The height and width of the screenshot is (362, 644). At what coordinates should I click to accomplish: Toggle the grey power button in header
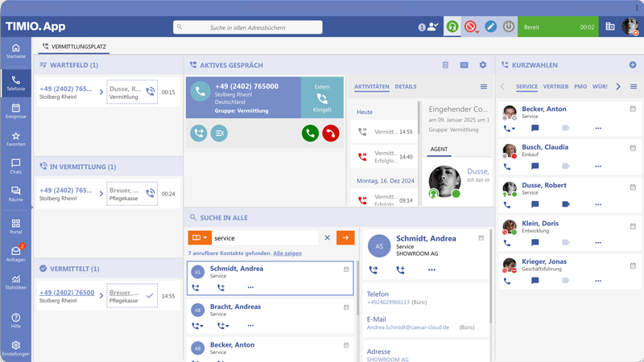(x=509, y=27)
